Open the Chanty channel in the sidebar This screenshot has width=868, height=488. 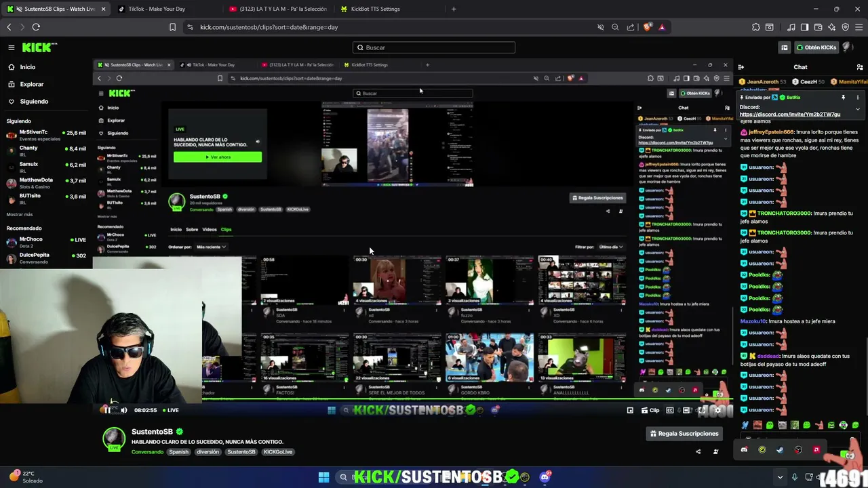pos(46,150)
